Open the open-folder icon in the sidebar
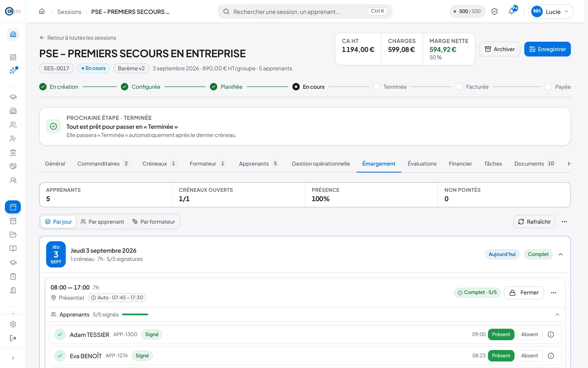The height and width of the screenshot is (368, 588). pyautogui.click(x=13, y=235)
